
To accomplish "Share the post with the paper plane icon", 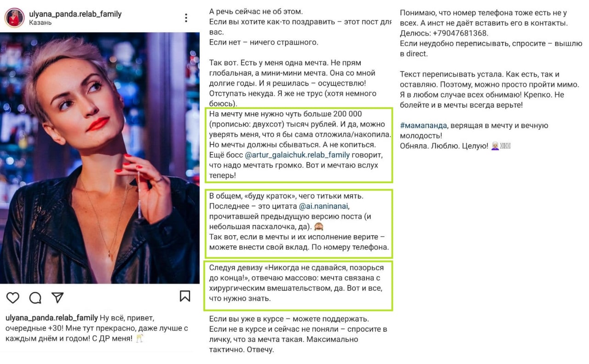I will click(58, 297).
